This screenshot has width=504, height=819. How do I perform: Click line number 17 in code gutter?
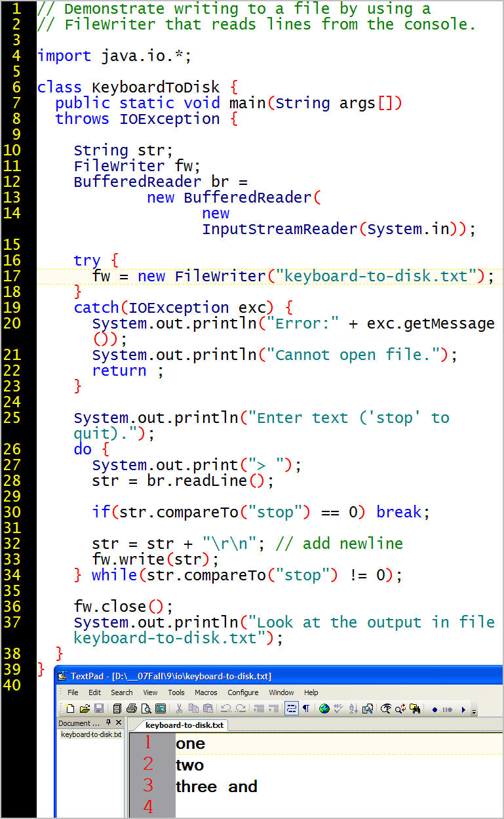click(x=12, y=276)
